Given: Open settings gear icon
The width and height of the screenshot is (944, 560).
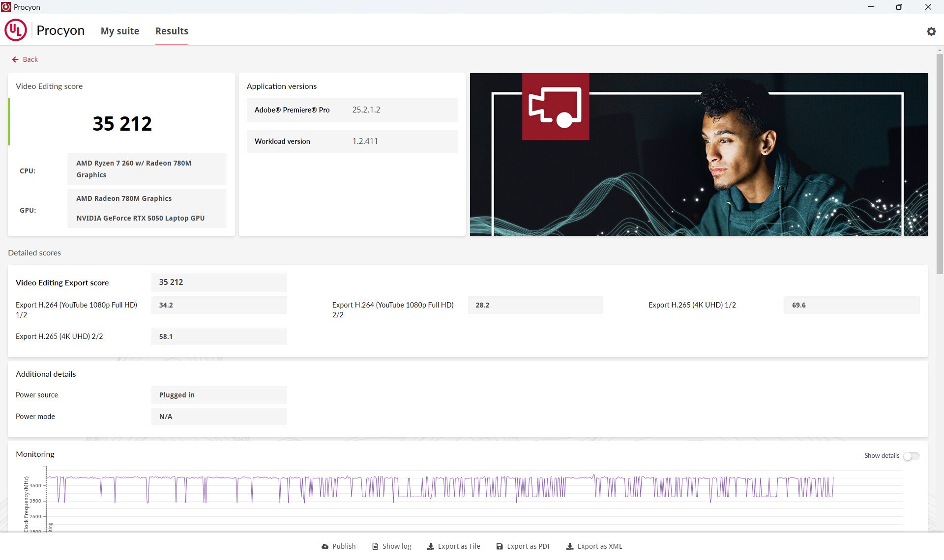Looking at the screenshot, I should 931,31.
